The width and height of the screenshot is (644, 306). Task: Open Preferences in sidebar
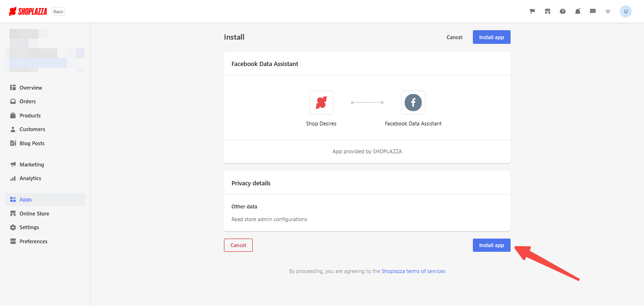point(45,241)
